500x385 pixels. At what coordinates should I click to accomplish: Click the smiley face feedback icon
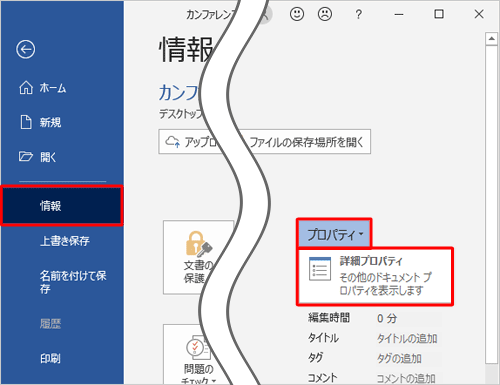click(x=297, y=14)
